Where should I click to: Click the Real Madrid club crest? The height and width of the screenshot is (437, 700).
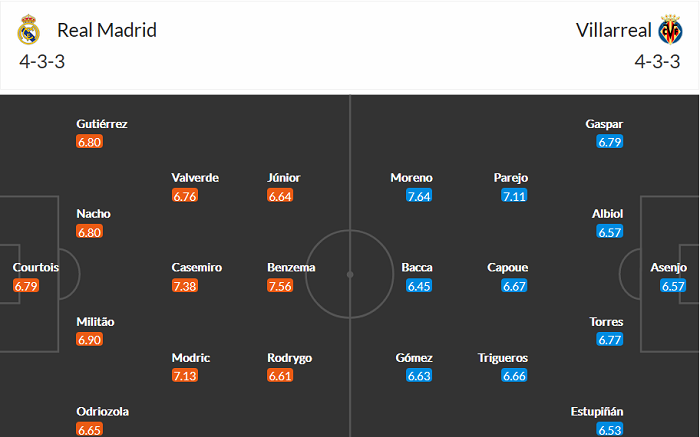(x=28, y=30)
